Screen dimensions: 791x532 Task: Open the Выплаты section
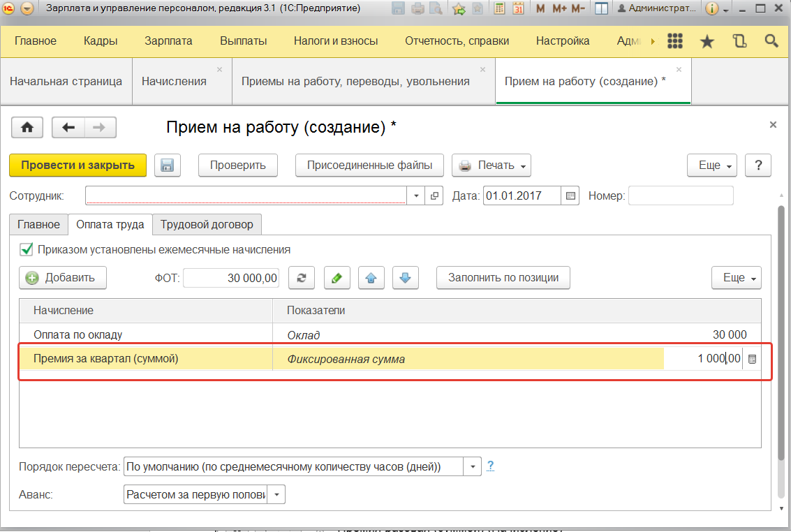click(244, 41)
